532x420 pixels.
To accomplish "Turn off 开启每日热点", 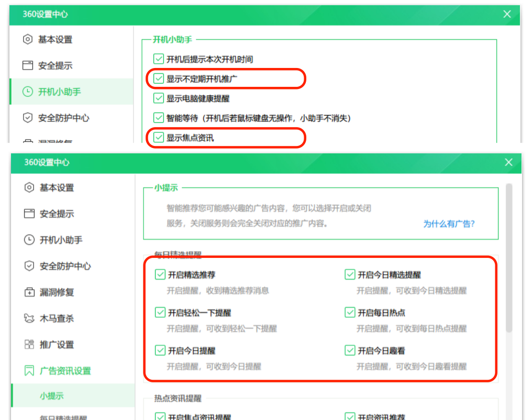I will coord(349,312).
